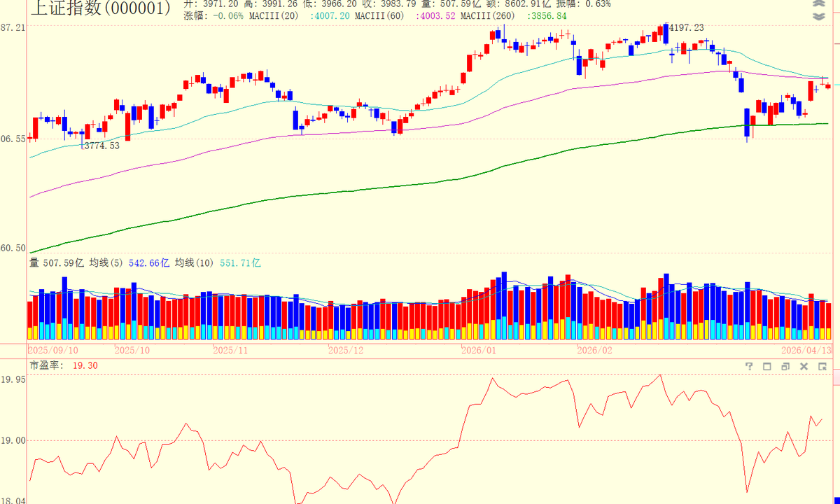840x504 pixels.
Task: Select the 2026/04/13 end date marker
Action: pos(806,350)
